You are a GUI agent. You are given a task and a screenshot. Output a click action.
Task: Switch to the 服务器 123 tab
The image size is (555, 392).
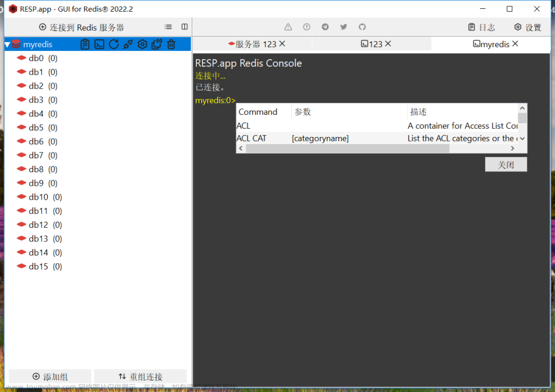coord(252,44)
